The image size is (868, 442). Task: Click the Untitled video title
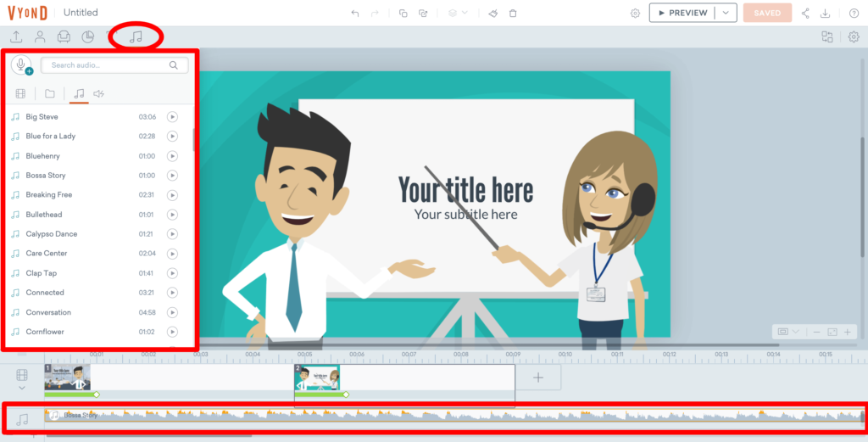tap(81, 12)
